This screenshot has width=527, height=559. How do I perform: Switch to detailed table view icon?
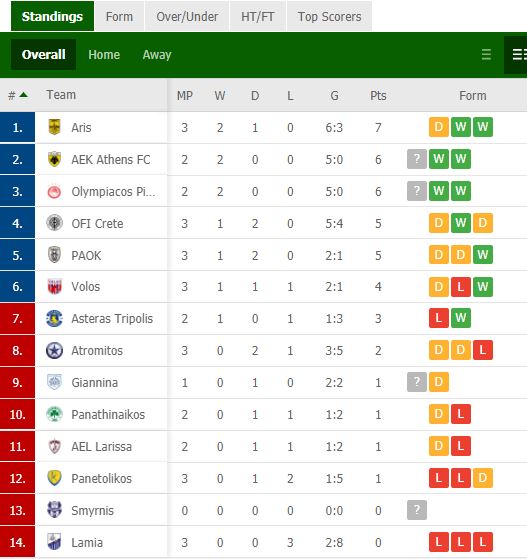pyautogui.click(x=519, y=55)
